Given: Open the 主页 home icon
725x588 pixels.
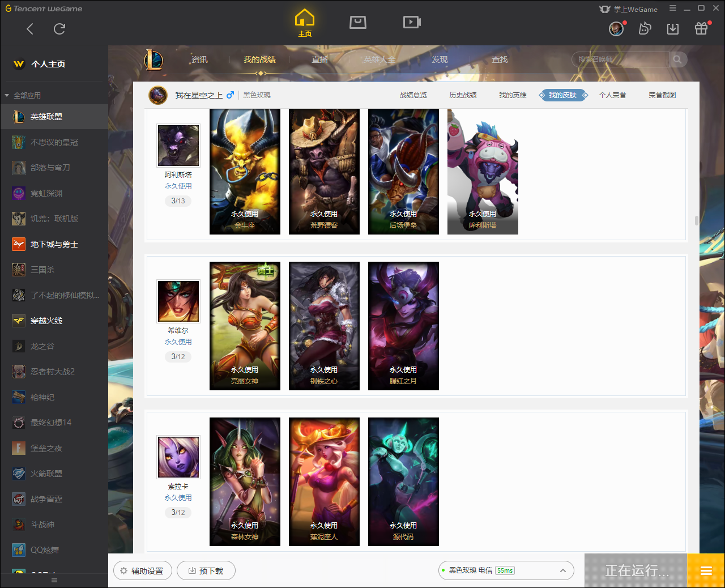Looking at the screenshot, I should (305, 23).
